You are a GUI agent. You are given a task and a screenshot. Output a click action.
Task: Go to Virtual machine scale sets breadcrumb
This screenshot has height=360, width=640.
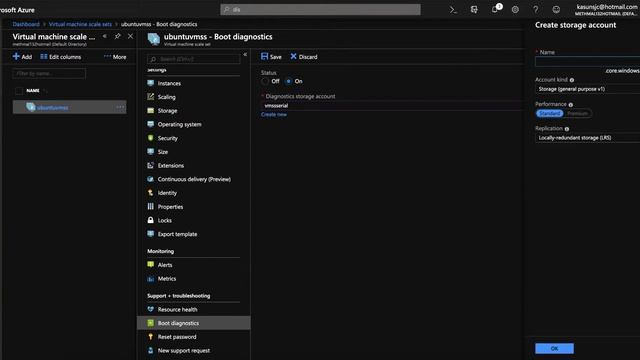point(80,24)
